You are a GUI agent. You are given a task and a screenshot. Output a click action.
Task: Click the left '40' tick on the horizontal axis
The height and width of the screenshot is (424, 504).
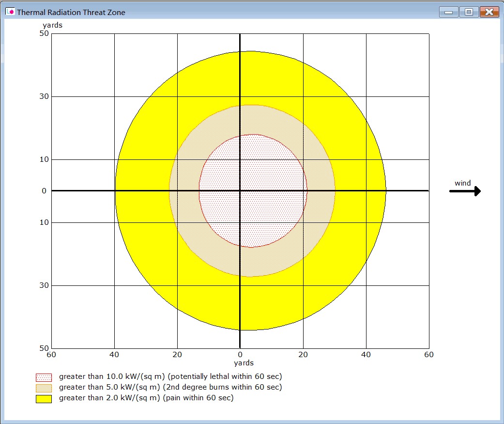114,355
